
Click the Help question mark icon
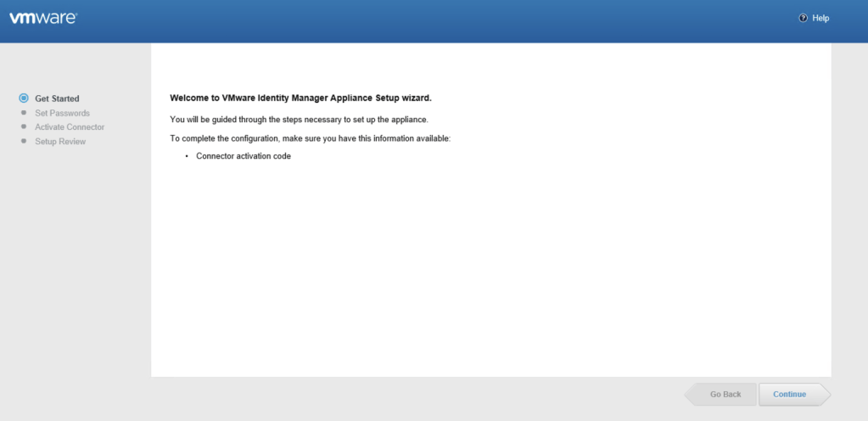click(803, 18)
